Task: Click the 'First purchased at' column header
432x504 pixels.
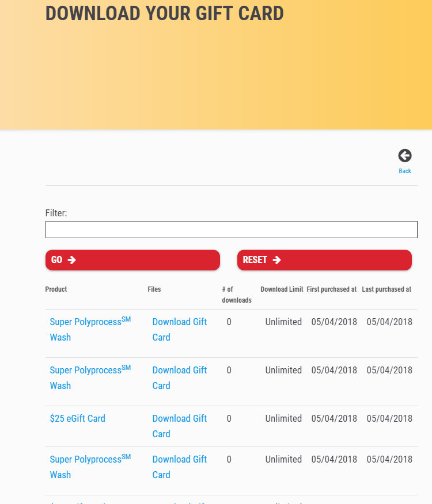Action: [x=332, y=289]
